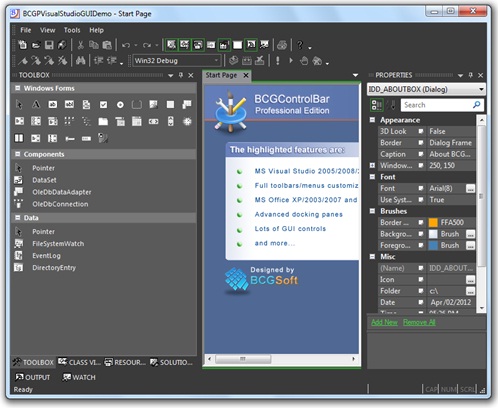Collapse the Brushes property category
The height and width of the screenshot is (408, 498).
click(372, 211)
